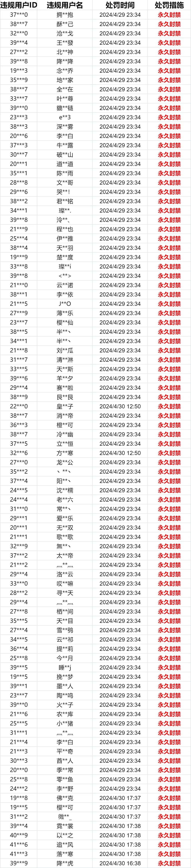This screenshot has height=868, width=191.
Task: Click the username cell e**3
Action: 64,117
